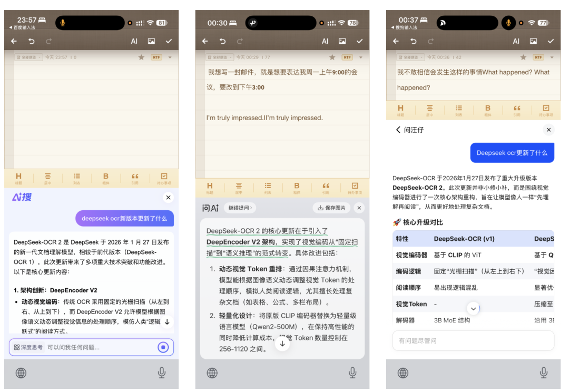
Task: Toggle bold with the 粗体 B icon
Action: pyautogui.click(x=105, y=177)
